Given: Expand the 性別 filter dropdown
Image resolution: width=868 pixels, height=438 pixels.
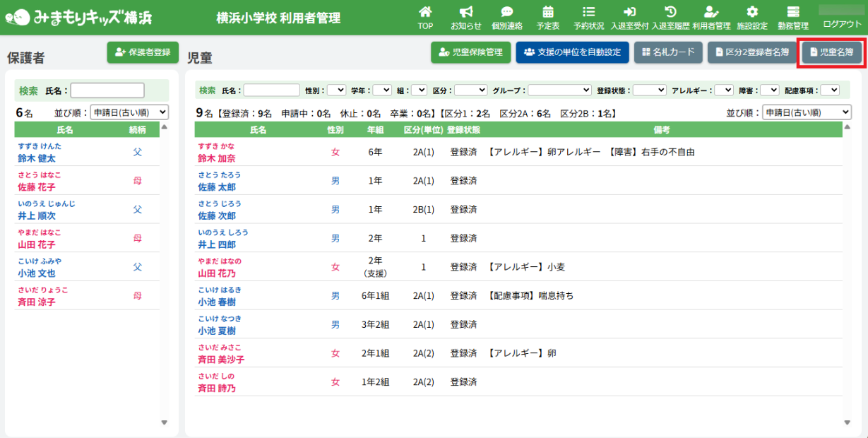Looking at the screenshot, I should coord(336,90).
